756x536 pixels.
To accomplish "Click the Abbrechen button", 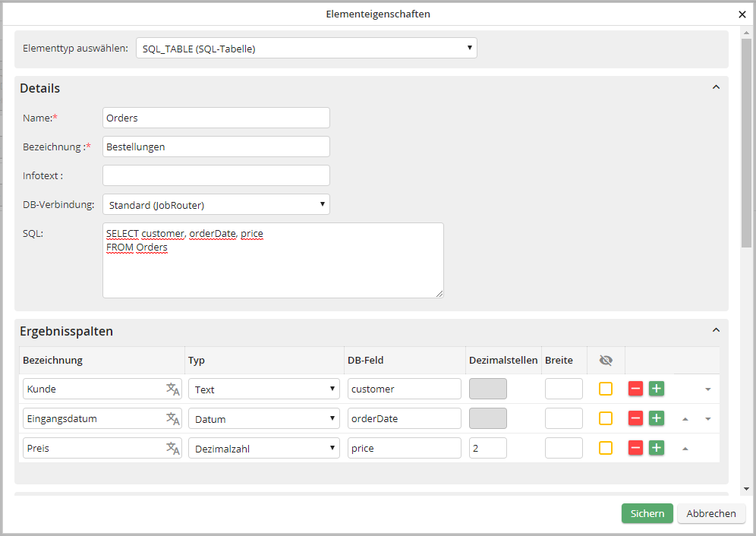I will [x=711, y=513].
